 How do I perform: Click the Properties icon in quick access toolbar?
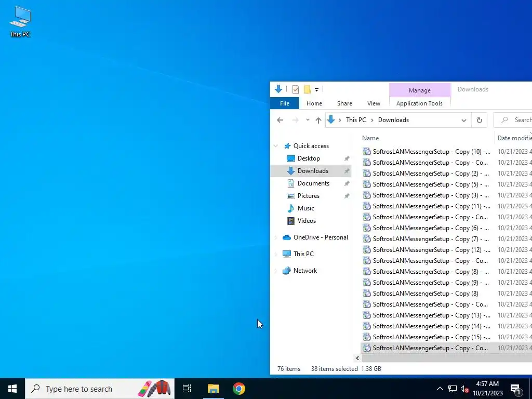click(x=296, y=89)
